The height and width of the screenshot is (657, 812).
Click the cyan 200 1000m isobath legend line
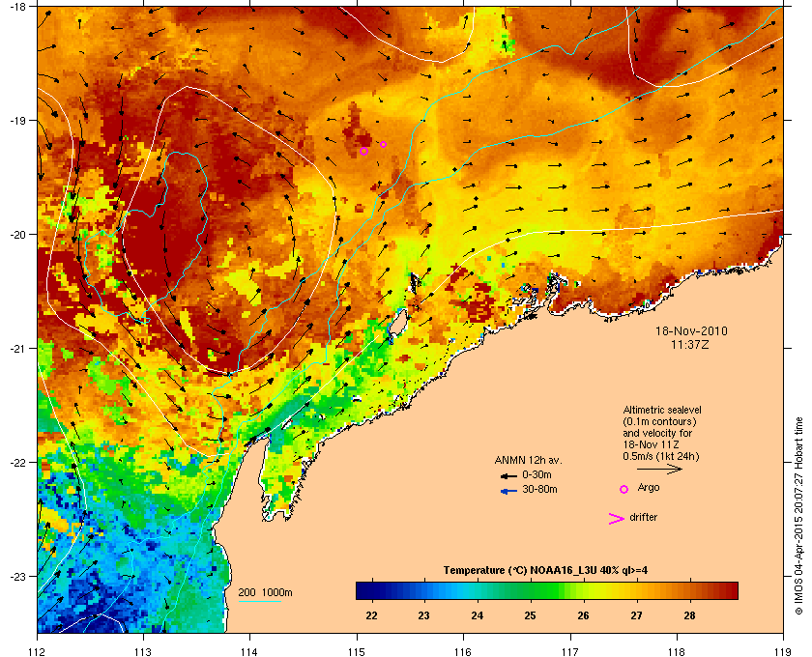pyautogui.click(x=260, y=602)
